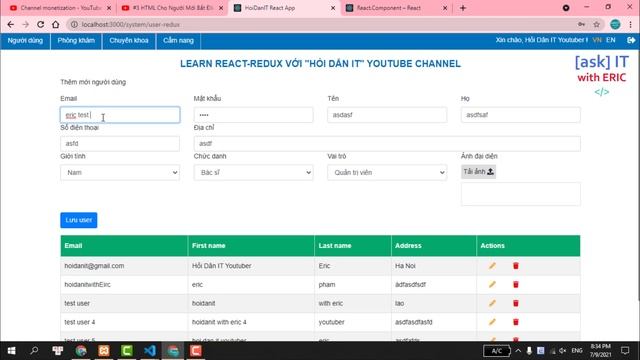Delete the test user row with the trash icon
This screenshot has height=360, width=640.
coord(516,303)
